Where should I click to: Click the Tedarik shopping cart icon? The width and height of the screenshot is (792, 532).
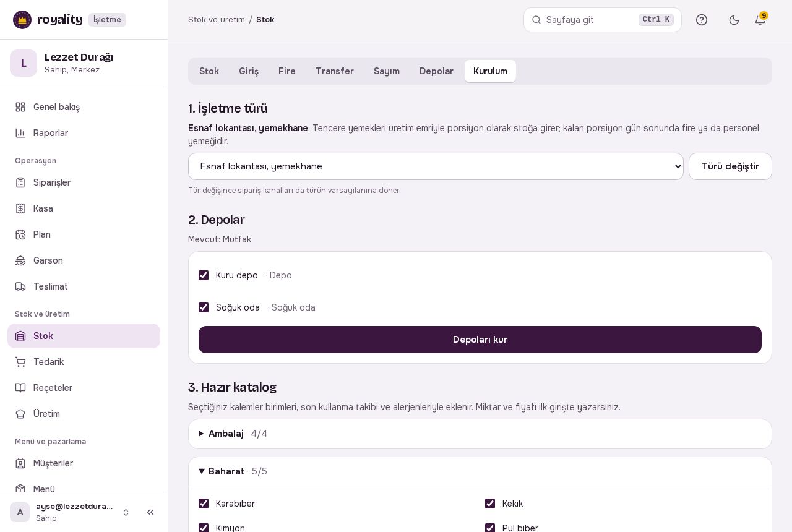(x=20, y=362)
